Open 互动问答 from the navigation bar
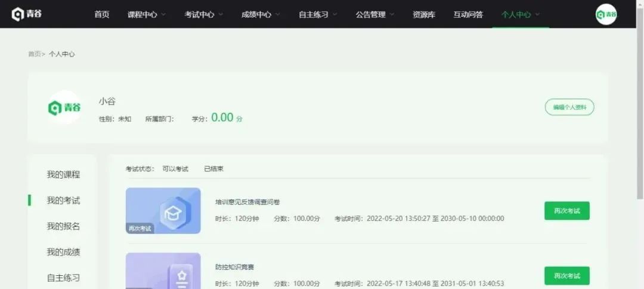Screen dimensions: 644x289 pyautogui.click(x=468, y=14)
